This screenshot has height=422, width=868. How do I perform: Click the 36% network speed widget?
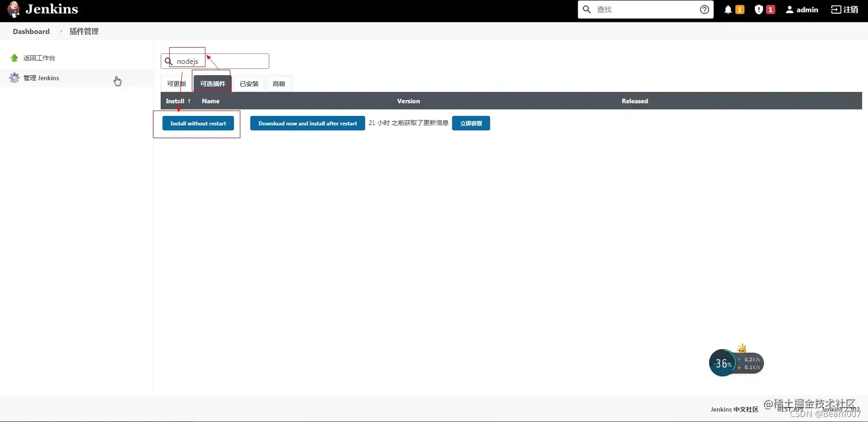[736, 363]
